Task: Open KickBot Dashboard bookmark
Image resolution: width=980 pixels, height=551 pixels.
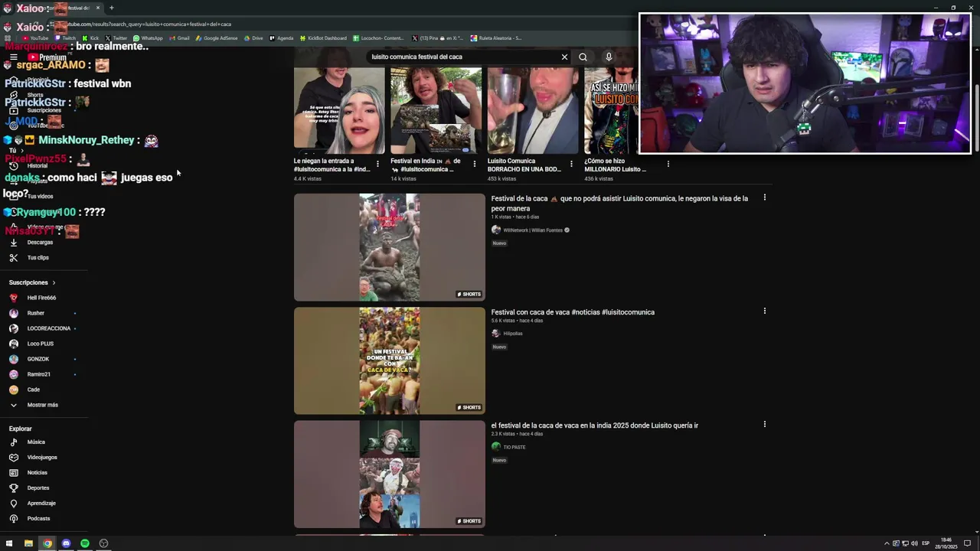Action: coord(323,38)
